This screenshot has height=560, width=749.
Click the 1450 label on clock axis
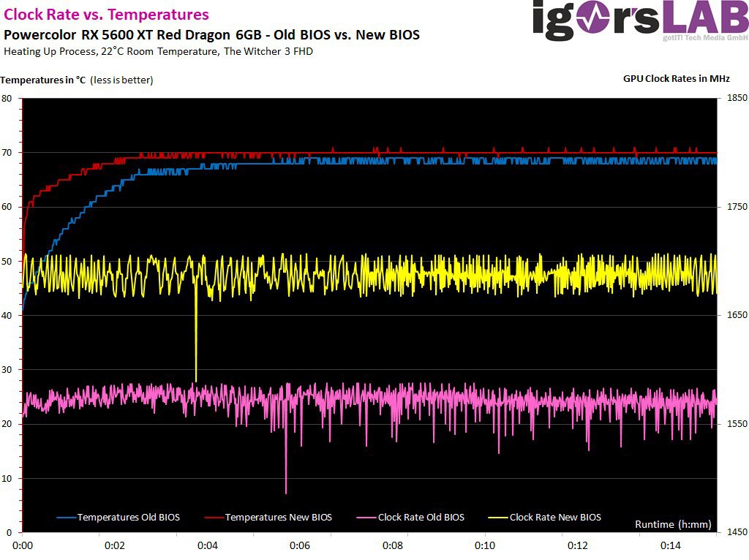click(x=737, y=531)
